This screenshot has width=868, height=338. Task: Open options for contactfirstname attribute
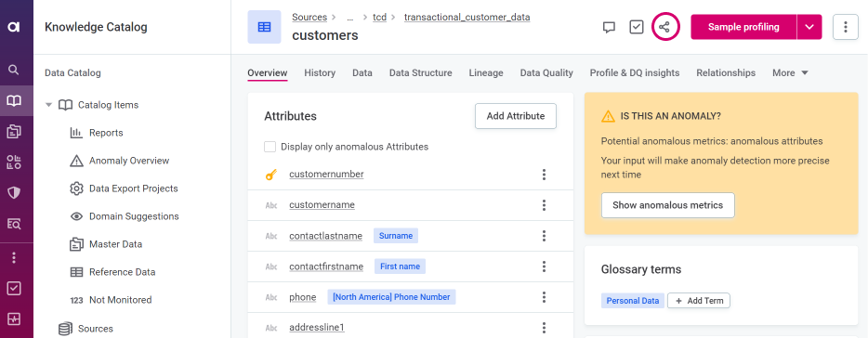tap(545, 267)
